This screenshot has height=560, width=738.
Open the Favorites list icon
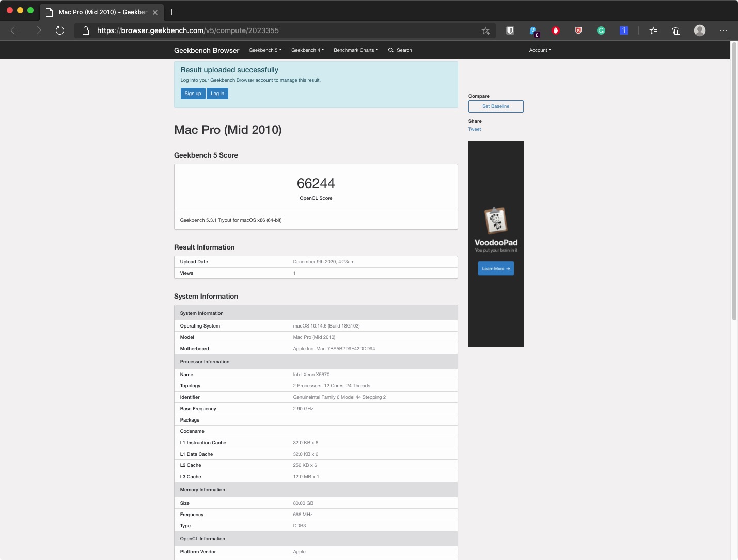(653, 30)
